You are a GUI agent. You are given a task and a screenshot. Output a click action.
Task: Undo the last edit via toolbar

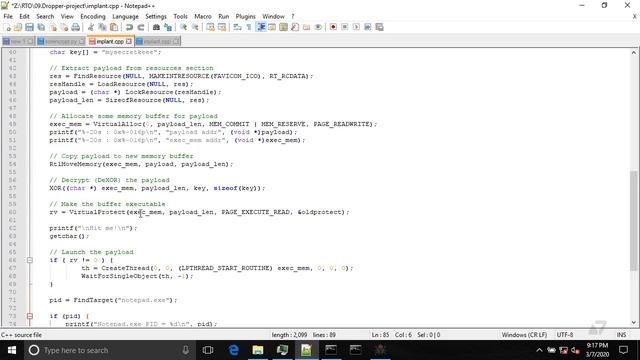click(x=129, y=27)
